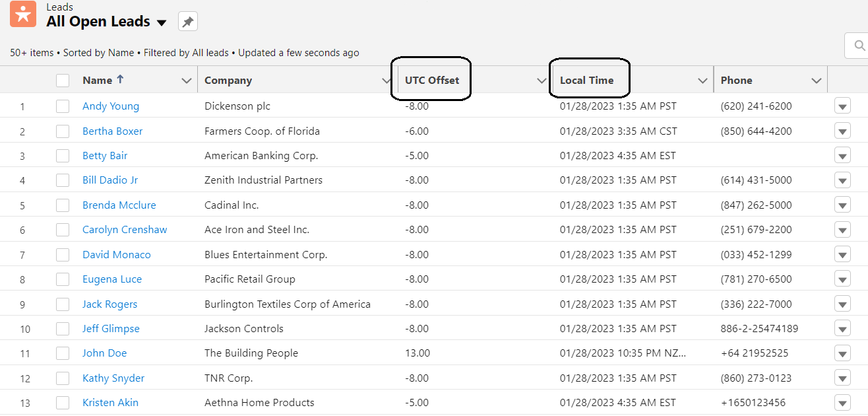Select all leads via header checkbox
868x416 pixels.
click(63, 80)
